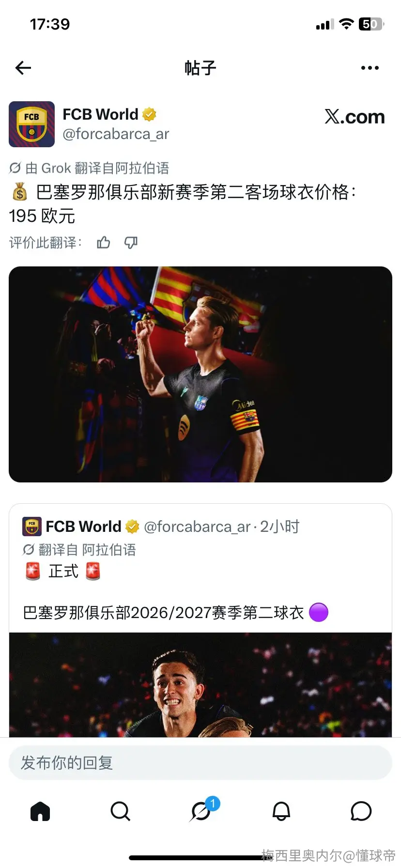Tap the quoted post's 翻译自 阿拉伯语 label

tap(87, 550)
